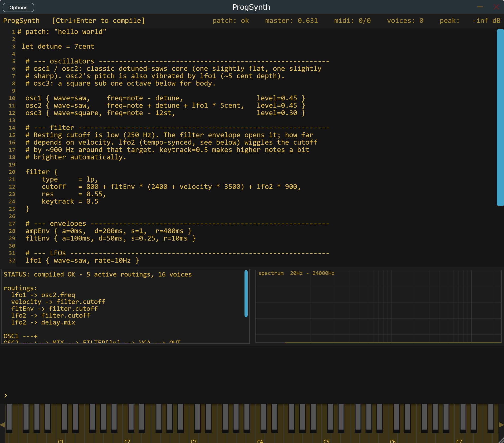Image resolution: width=504 pixels, height=443 pixels.
Task: Click the '# --- envelopes' section header
Action: 177,223
